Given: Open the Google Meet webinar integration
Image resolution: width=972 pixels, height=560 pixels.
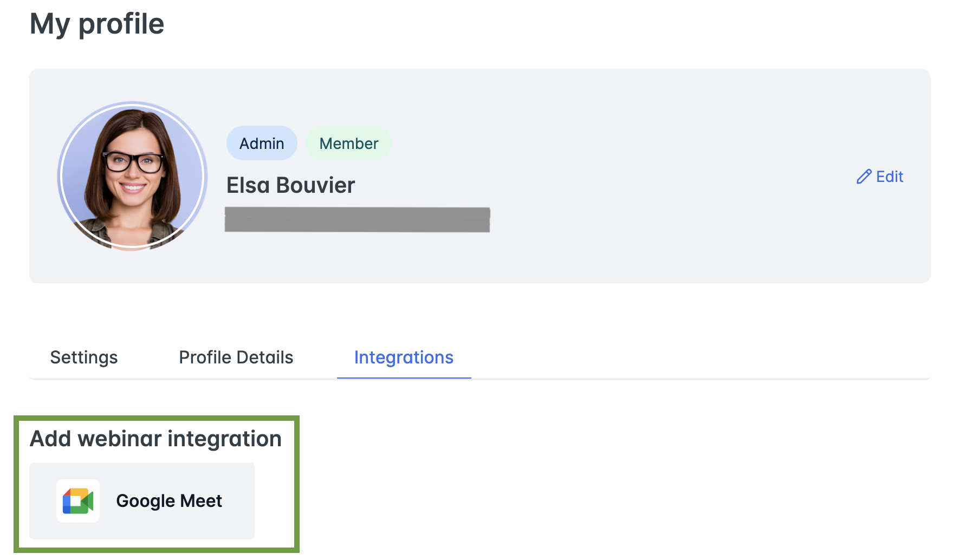Looking at the screenshot, I should coord(141,501).
